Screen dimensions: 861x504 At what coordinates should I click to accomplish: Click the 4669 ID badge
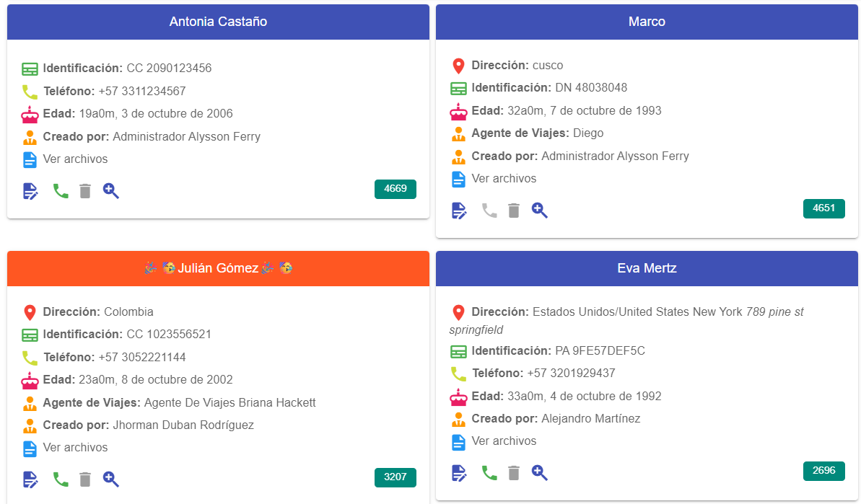[x=395, y=189]
